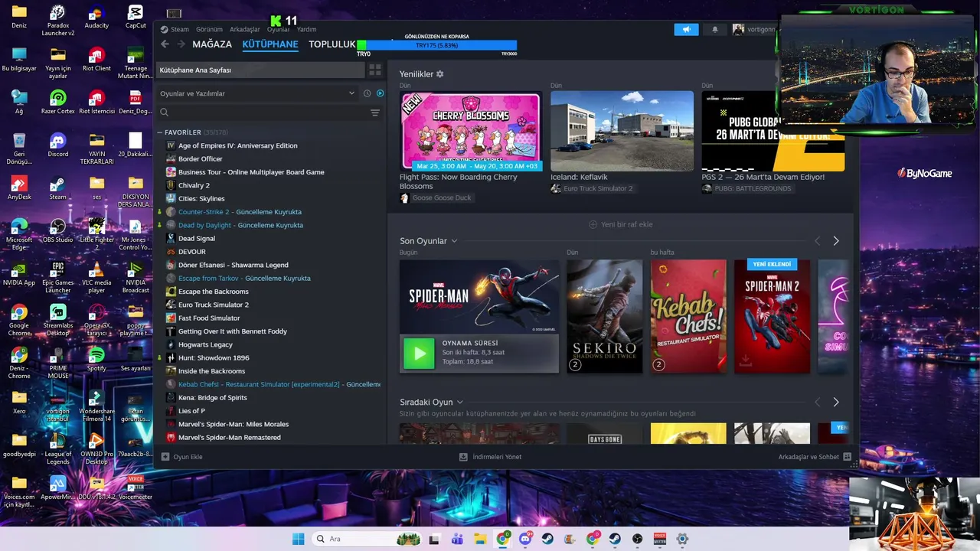Open Microsoft Teams taskbar icon
The height and width of the screenshot is (551, 980).
tap(457, 539)
